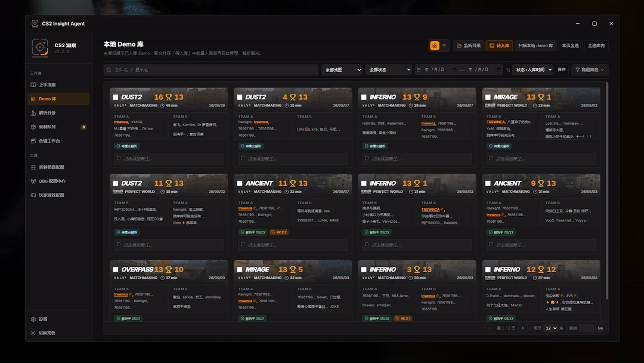Toggle the OVERPASS 13:10 card checkbox

(x=116, y=270)
